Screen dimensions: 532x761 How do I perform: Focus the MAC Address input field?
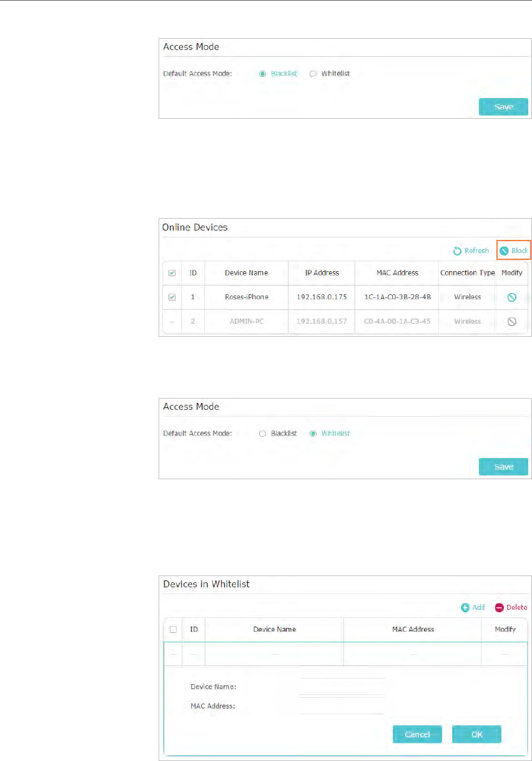click(x=342, y=705)
